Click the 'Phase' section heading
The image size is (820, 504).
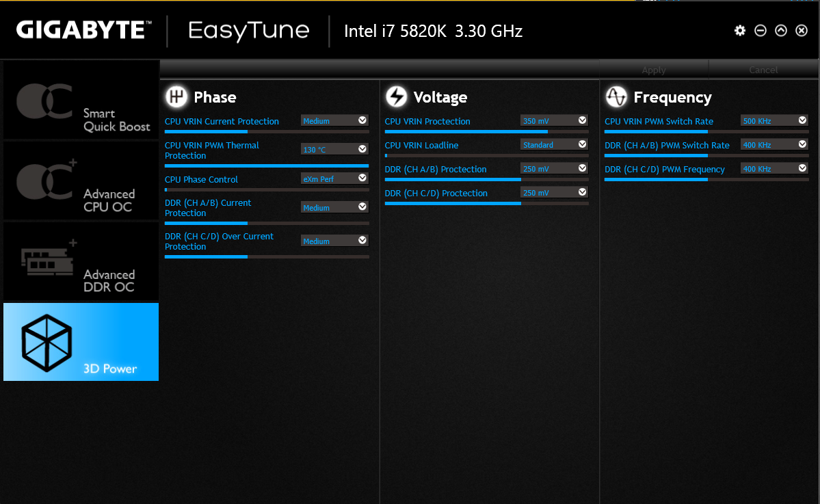tap(215, 97)
